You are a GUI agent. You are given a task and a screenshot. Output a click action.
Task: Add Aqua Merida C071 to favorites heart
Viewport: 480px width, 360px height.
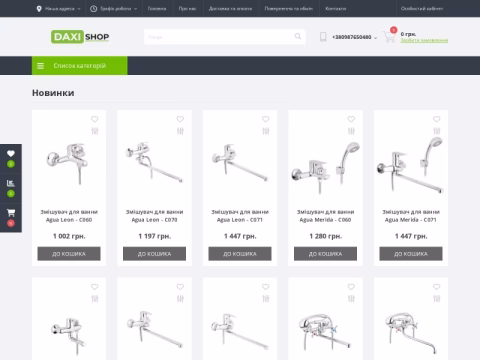pyautogui.click(x=437, y=119)
